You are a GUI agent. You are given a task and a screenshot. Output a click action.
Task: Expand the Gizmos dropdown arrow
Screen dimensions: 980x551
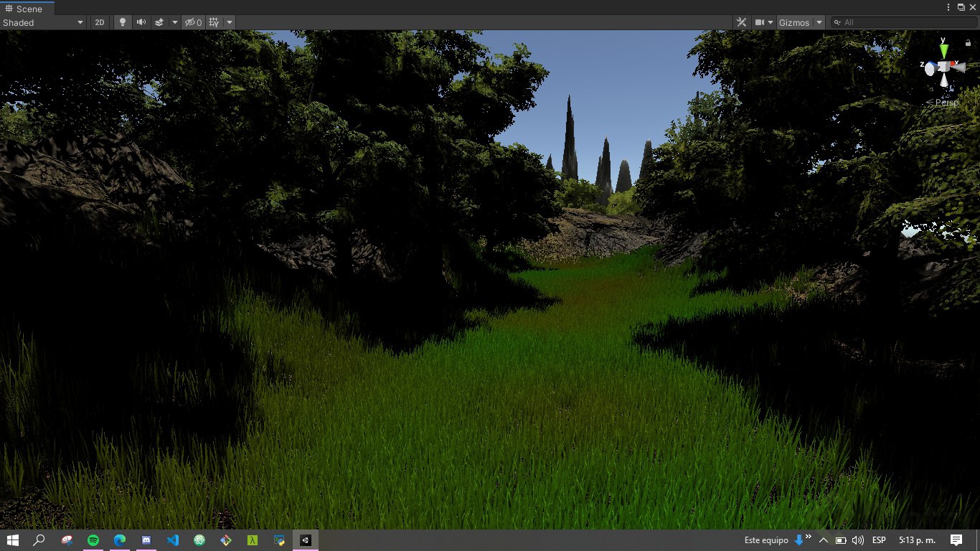point(819,22)
